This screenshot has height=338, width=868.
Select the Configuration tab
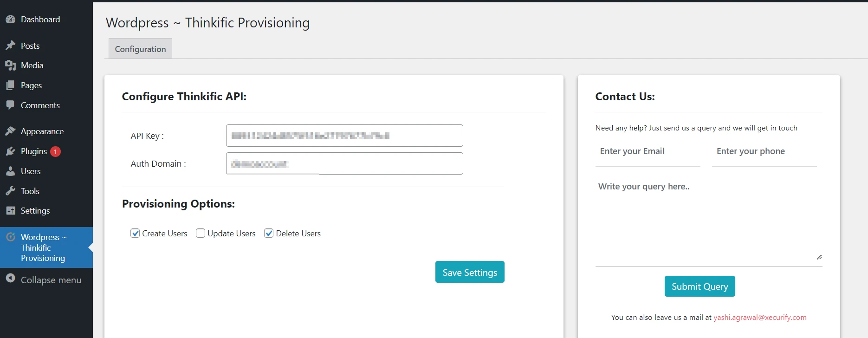coord(140,49)
